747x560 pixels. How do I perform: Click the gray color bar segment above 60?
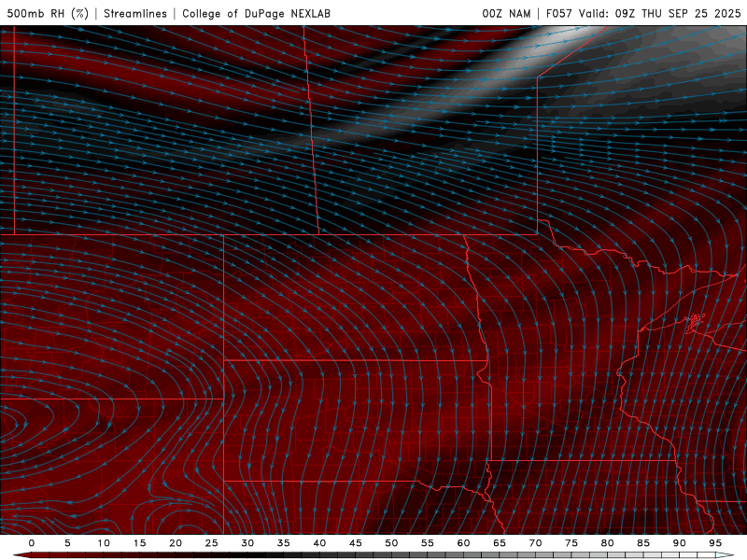472,555
